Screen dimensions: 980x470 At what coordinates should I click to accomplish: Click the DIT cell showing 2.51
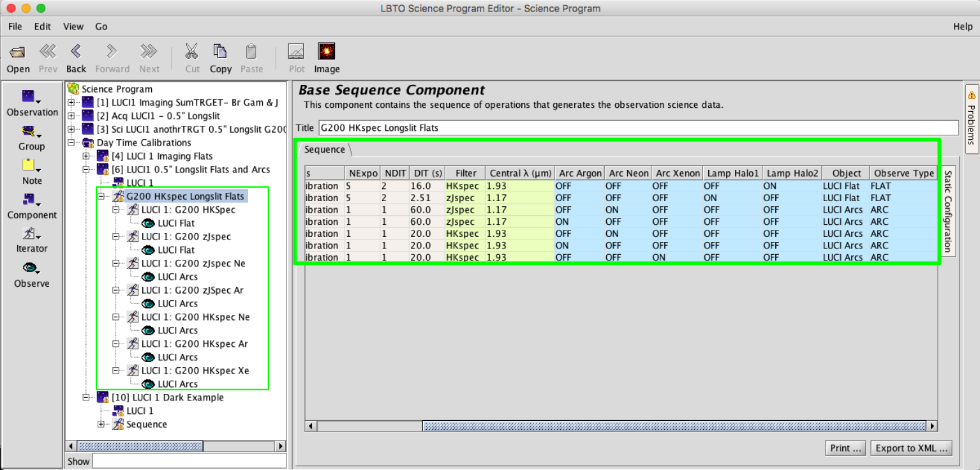point(427,198)
